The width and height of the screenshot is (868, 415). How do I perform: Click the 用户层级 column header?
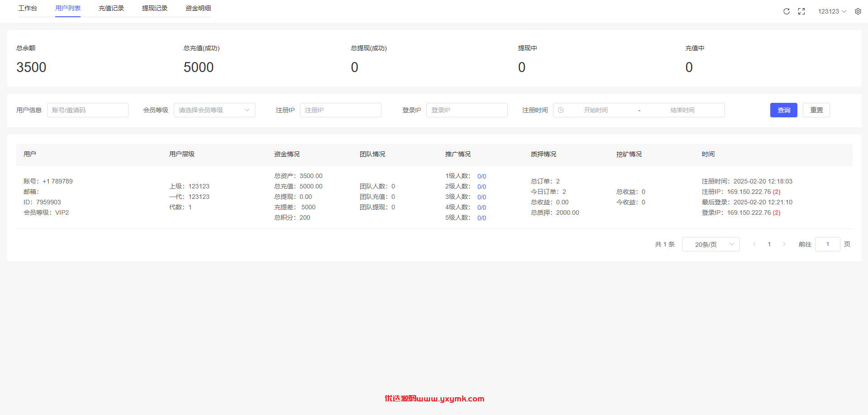pos(182,154)
